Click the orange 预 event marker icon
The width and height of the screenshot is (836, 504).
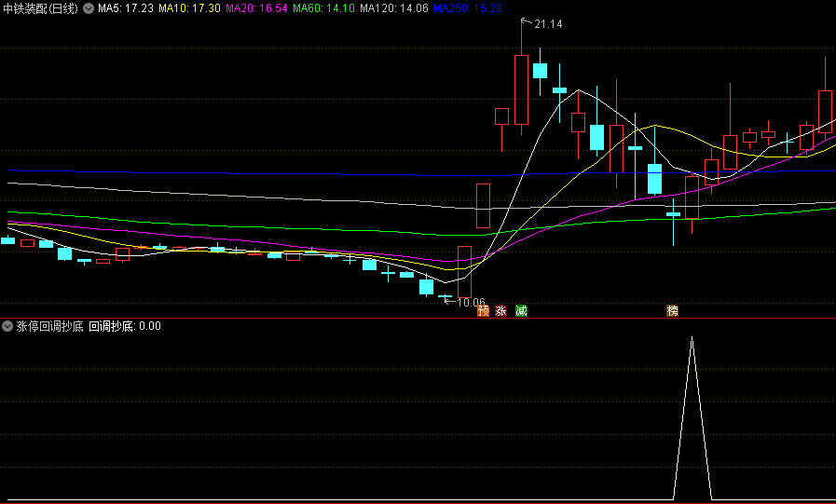pos(483,310)
